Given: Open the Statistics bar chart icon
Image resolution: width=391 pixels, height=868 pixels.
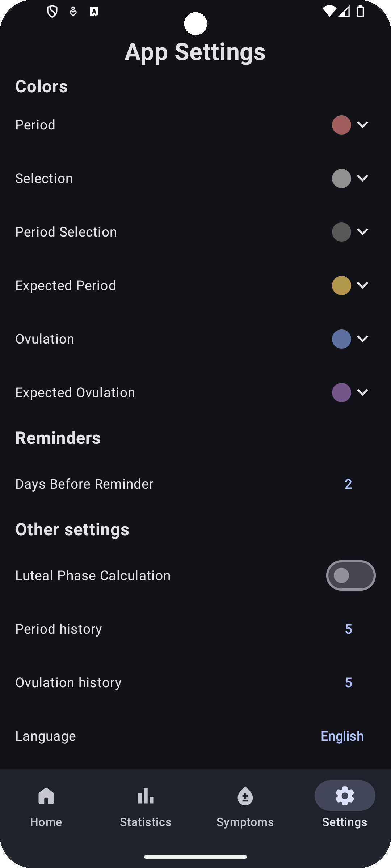Looking at the screenshot, I should pos(146,796).
